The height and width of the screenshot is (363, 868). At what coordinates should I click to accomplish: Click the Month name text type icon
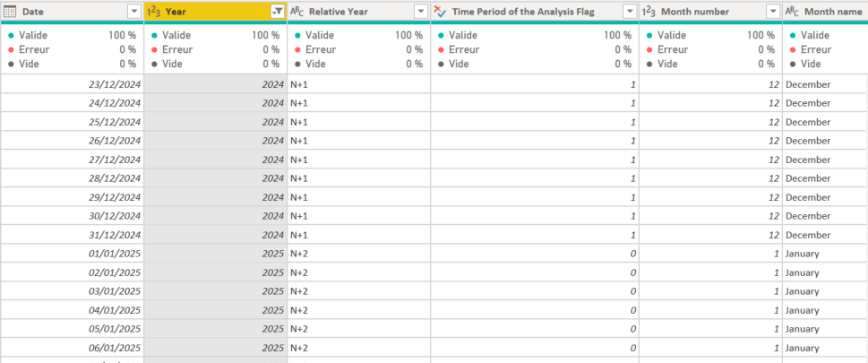tap(792, 11)
